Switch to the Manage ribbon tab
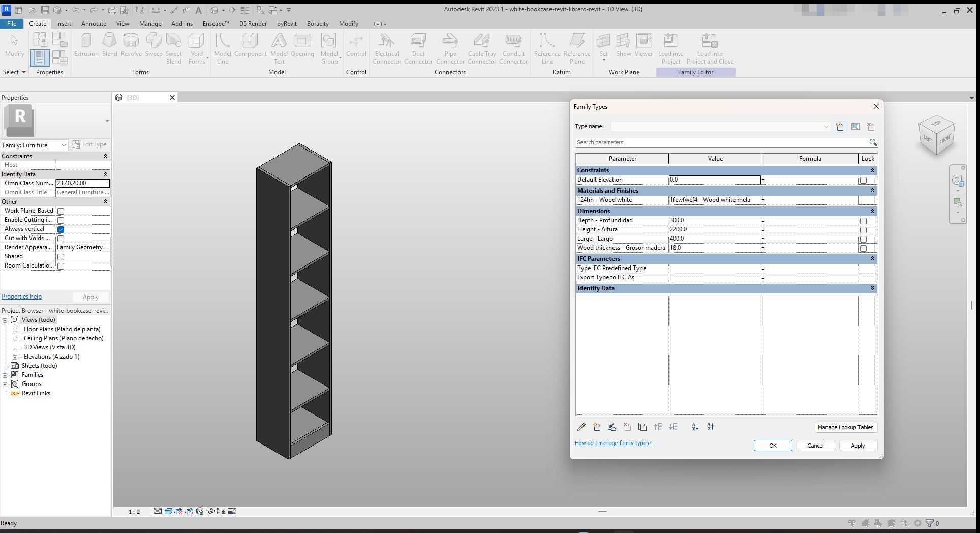The width and height of the screenshot is (980, 533). click(150, 24)
